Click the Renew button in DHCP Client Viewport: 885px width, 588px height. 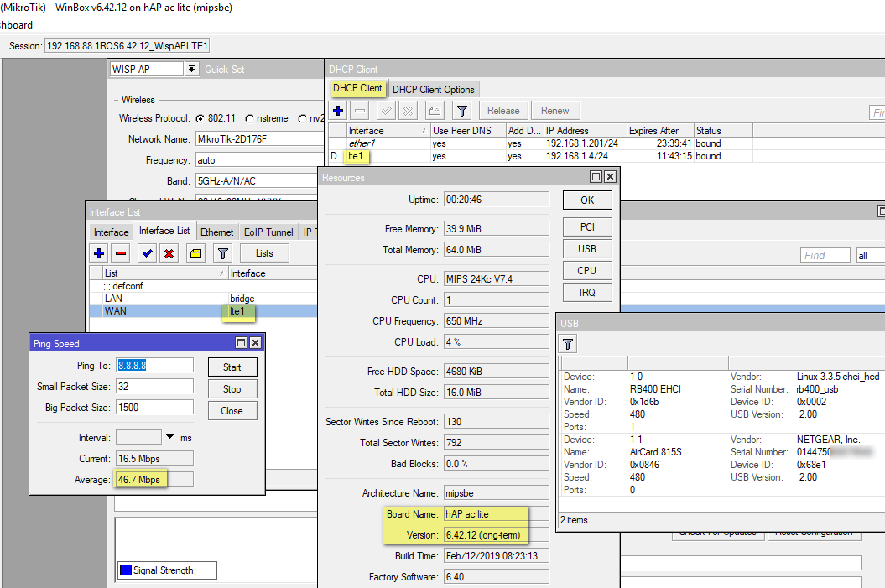click(554, 111)
